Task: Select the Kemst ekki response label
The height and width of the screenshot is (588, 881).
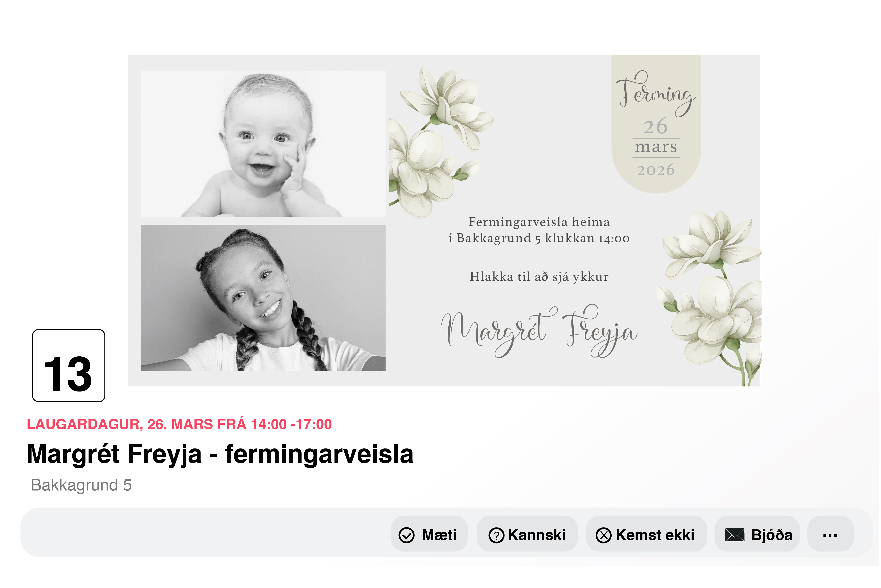Action: coord(655,535)
